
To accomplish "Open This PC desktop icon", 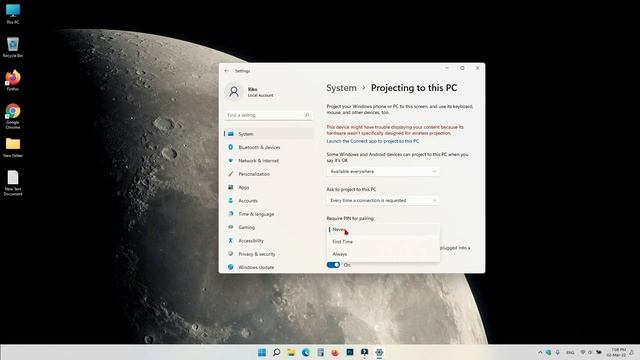I will [13, 13].
